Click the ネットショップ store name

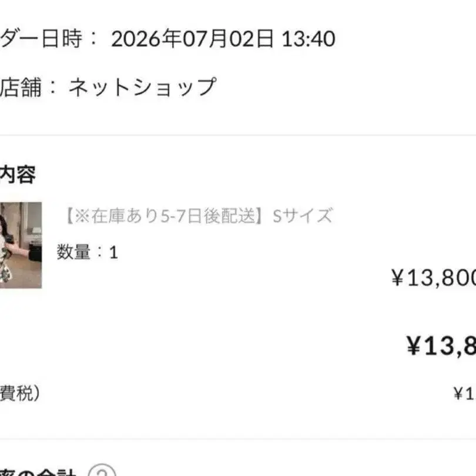click(143, 87)
